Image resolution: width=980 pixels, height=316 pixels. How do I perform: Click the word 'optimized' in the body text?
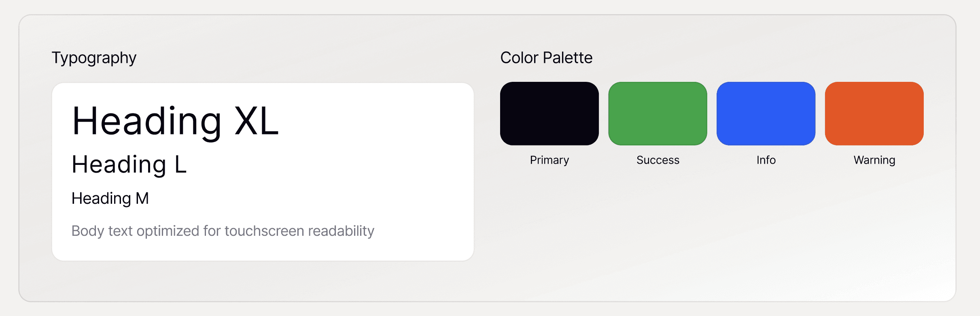(x=168, y=231)
